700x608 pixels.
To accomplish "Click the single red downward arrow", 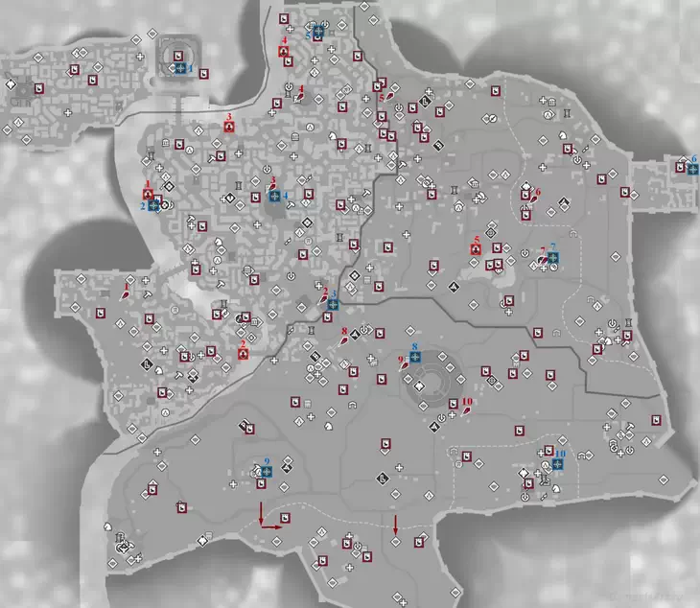I will click(x=395, y=525).
